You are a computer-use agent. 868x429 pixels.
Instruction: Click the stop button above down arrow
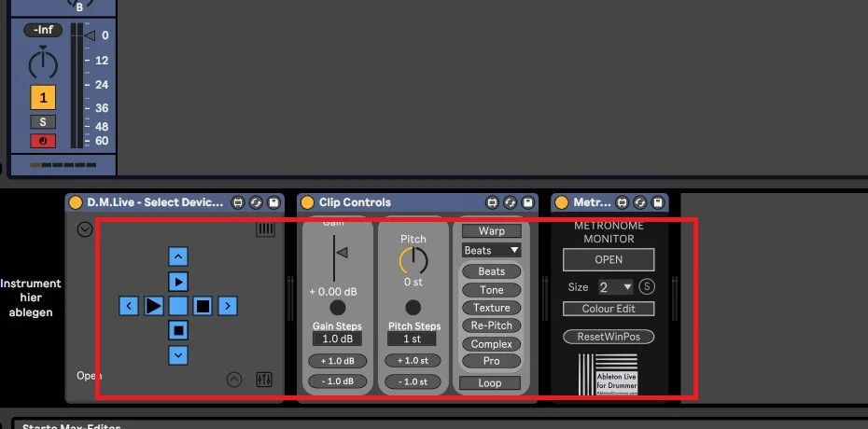[177, 330]
